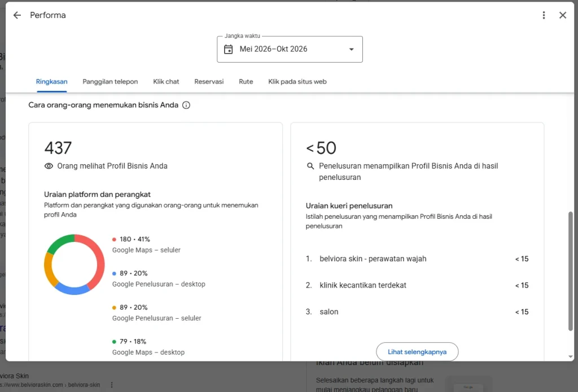This screenshot has height=392, width=578.
Task: Expand the Jangka waktu dropdown arrow
Action: [351, 50]
